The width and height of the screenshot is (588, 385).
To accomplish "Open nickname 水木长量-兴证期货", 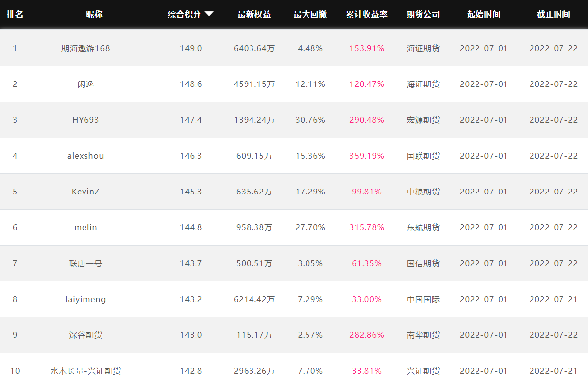I will [x=85, y=371].
